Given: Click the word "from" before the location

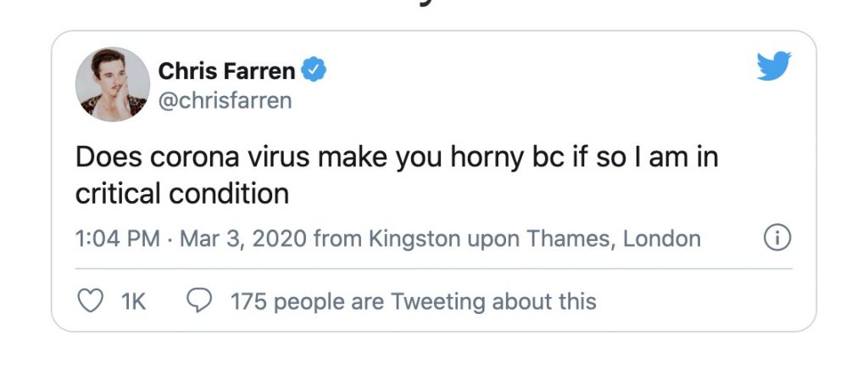Looking at the screenshot, I should point(337,239).
